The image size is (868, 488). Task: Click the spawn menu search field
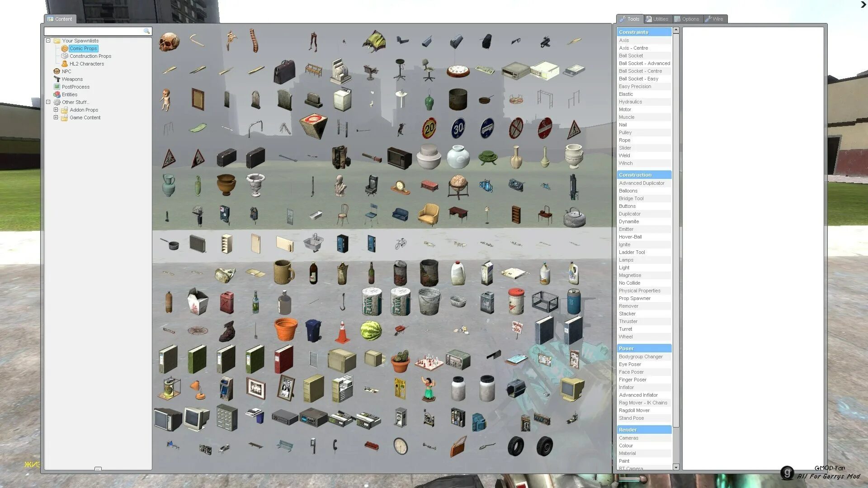pyautogui.click(x=94, y=31)
